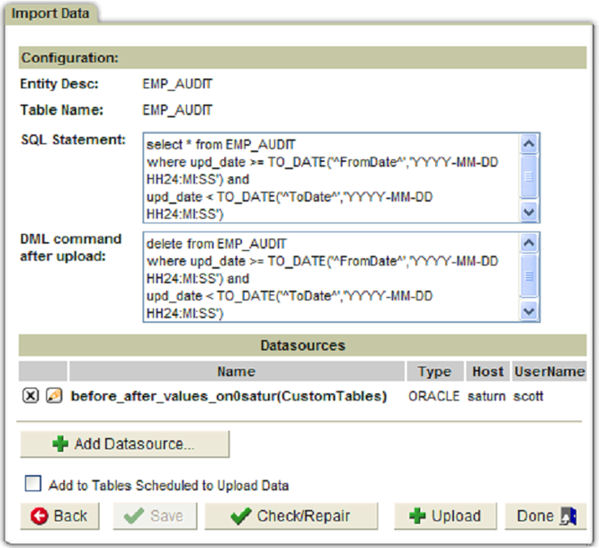Click SQL Statement scrollbar up arrow
This screenshot has height=548, width=599.
click(x=529, y=144)
